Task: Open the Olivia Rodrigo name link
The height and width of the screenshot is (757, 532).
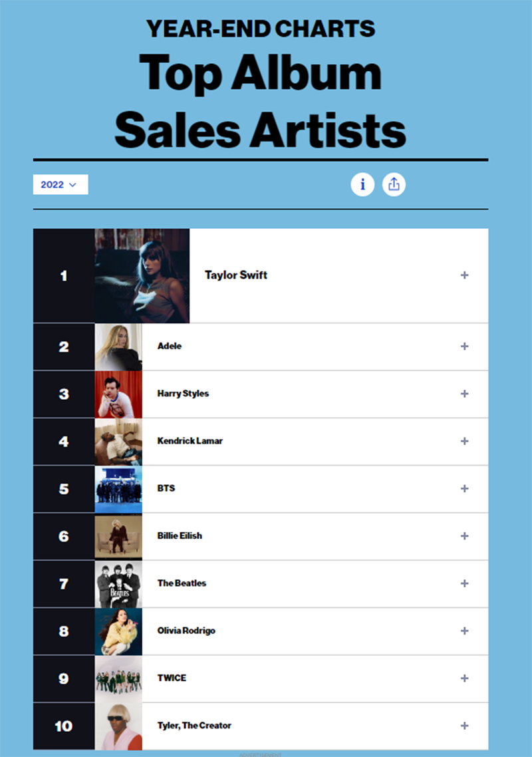Action: click(x=186, y=631)
